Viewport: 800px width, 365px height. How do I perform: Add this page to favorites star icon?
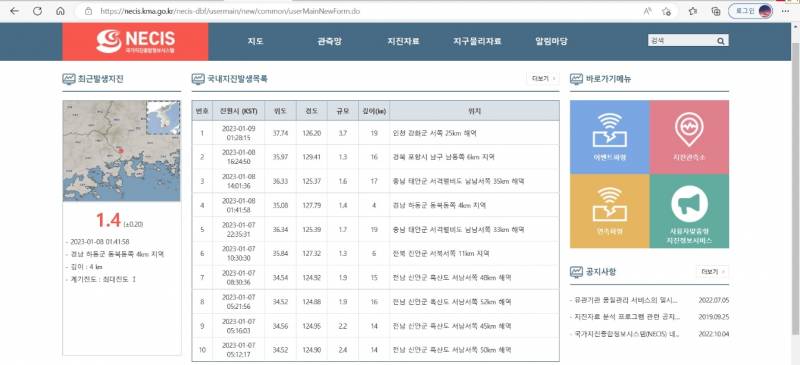[x=666, y=11]
